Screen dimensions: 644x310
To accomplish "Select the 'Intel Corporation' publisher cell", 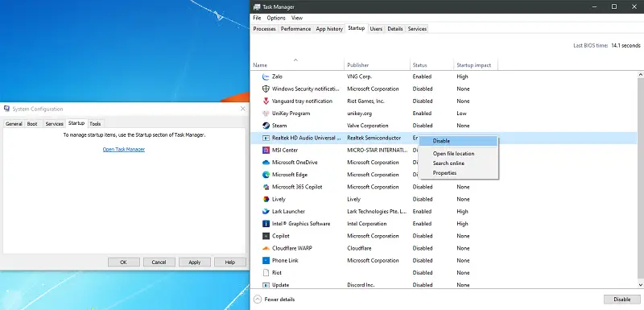I will [367, 224].
